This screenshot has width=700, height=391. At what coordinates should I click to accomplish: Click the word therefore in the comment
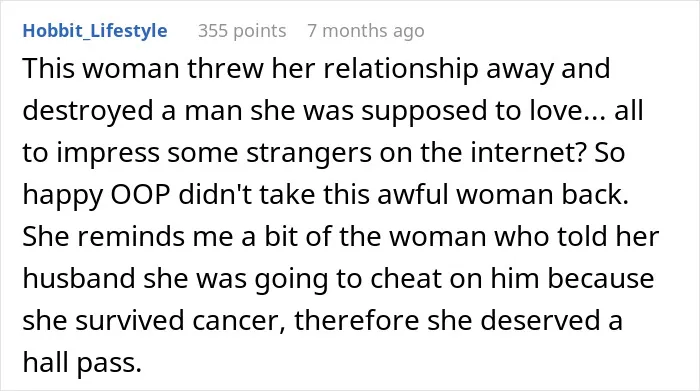click(356, 321)
